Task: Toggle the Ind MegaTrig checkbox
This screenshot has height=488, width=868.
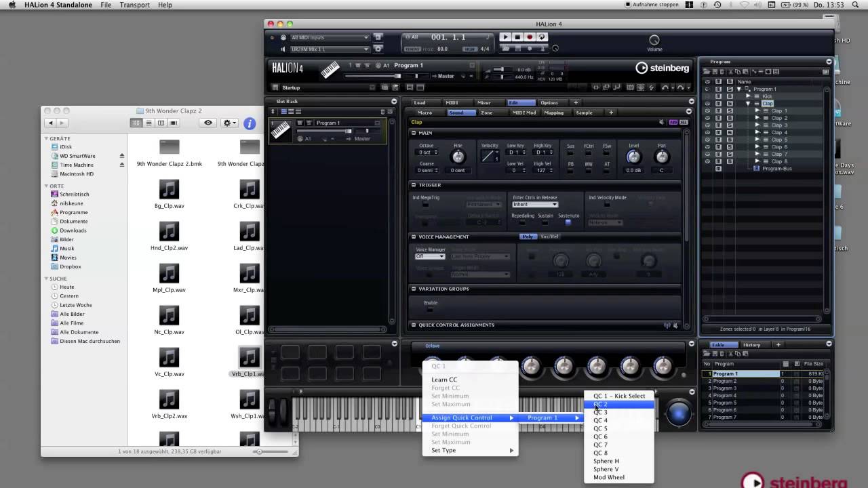Action: coord(425,204)
